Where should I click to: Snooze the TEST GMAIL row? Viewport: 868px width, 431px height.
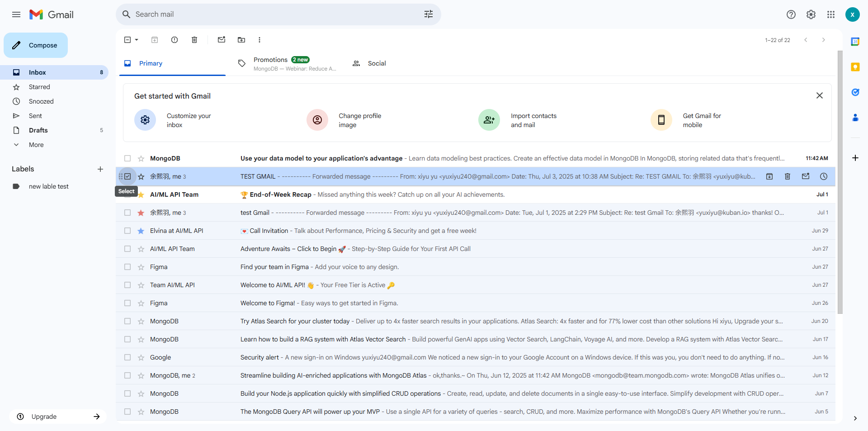[824, 176]
